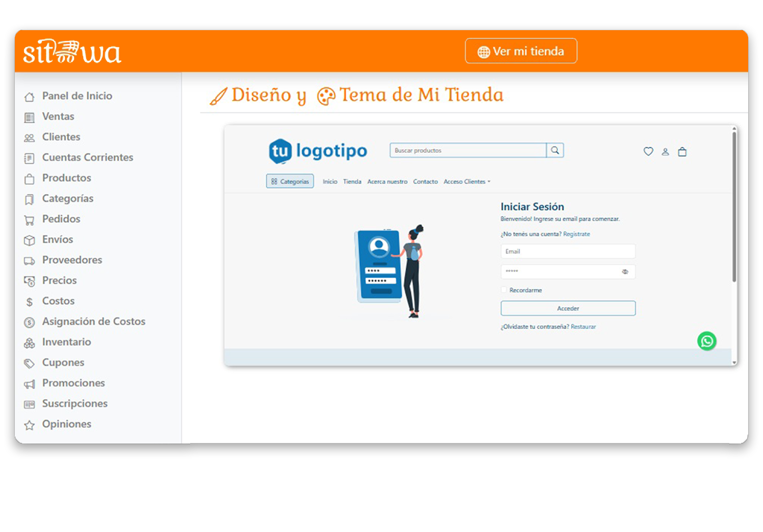Go to Cupones in the sidebar
Image resolution: width=763 pixels, height=532 pixels.
63,363
